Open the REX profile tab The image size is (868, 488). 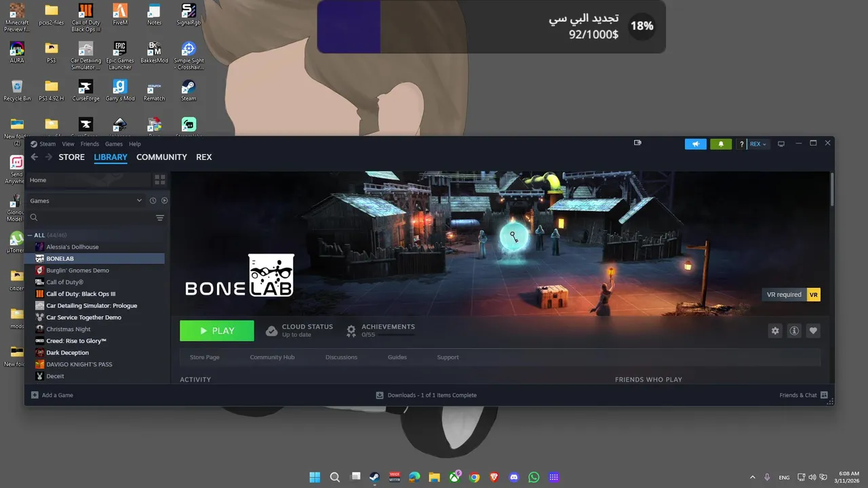pos(204,157)
